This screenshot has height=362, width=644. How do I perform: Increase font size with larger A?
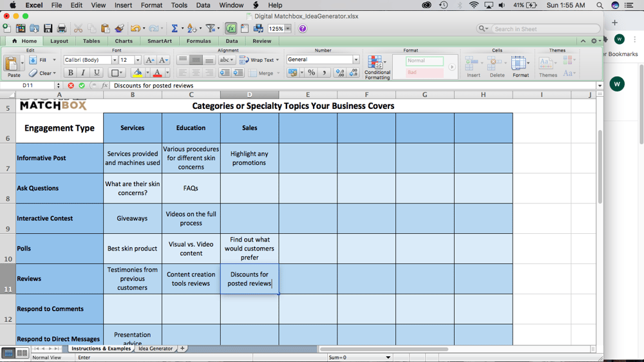(x=150, y=60)
